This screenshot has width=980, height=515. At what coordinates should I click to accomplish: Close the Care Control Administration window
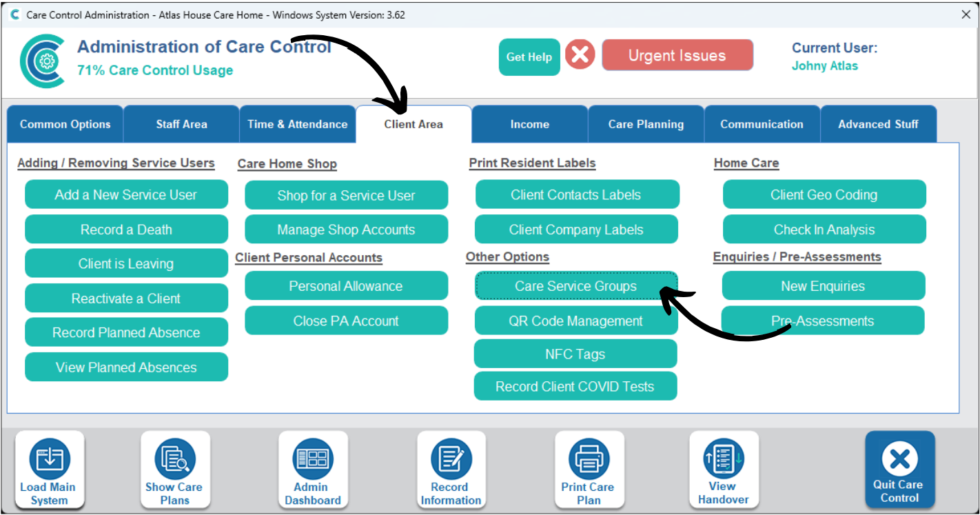(966, 14)
